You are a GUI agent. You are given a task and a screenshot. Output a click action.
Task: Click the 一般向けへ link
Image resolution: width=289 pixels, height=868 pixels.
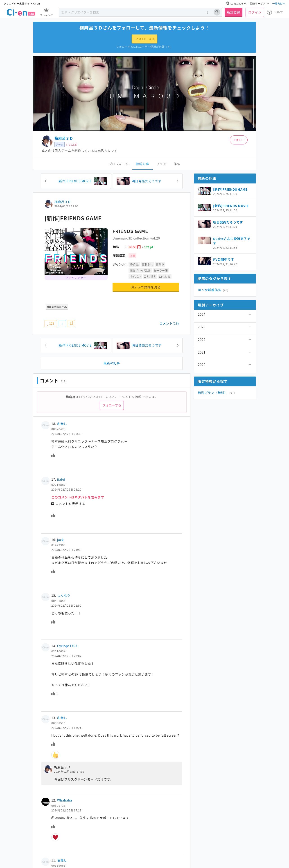click(x=279, y=3)
